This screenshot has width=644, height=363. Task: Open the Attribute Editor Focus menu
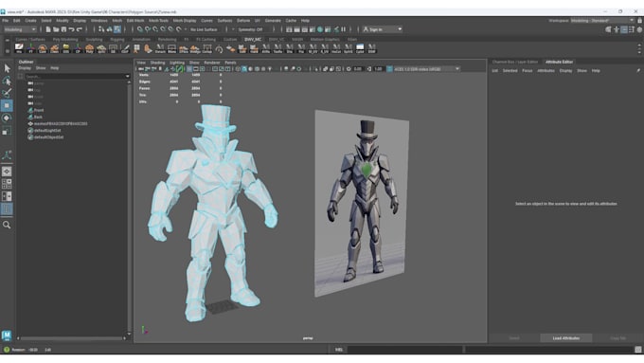pyautogui.click(x=527, y=71)
